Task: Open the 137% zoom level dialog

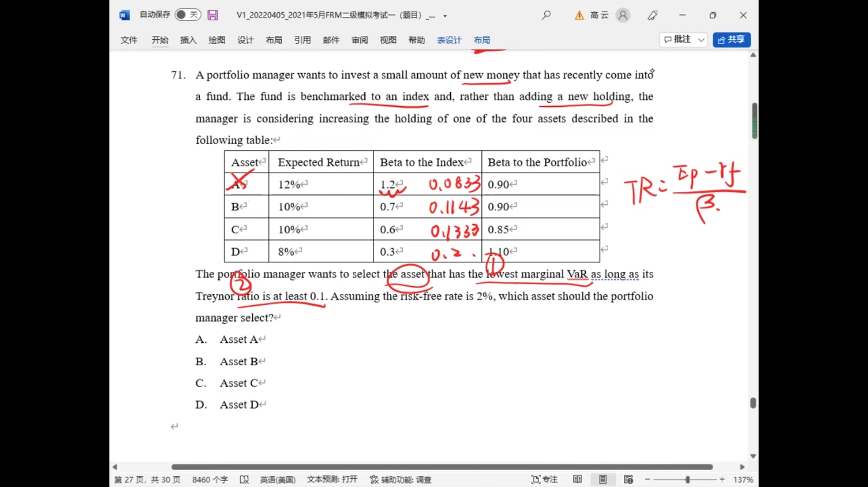Action: point(743,479)
